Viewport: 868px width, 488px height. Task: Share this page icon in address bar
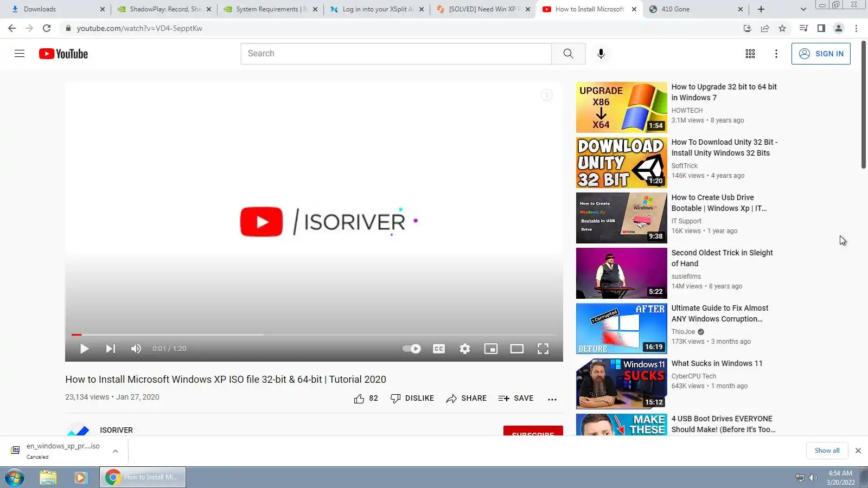pos(765,28)
